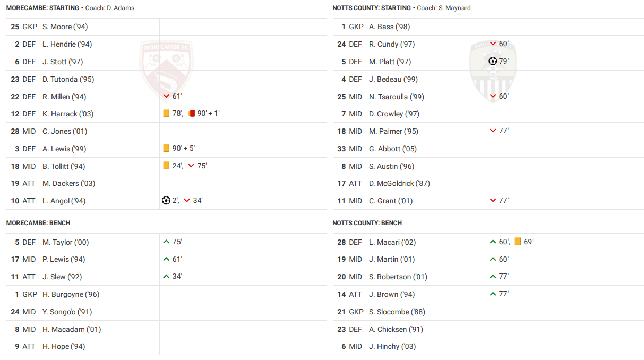The height and width of the screenshot is (360, 644).
Task: Click K. Harrack's red card icon
Action: click(192, 114)
